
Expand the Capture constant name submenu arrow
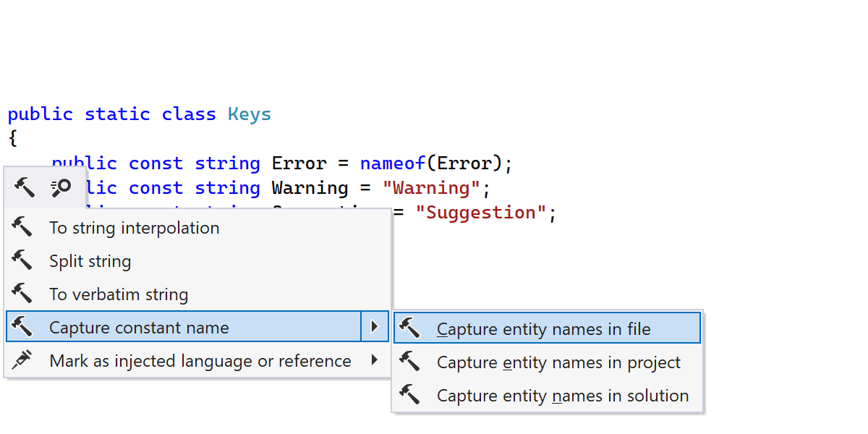tap(374, 327)
